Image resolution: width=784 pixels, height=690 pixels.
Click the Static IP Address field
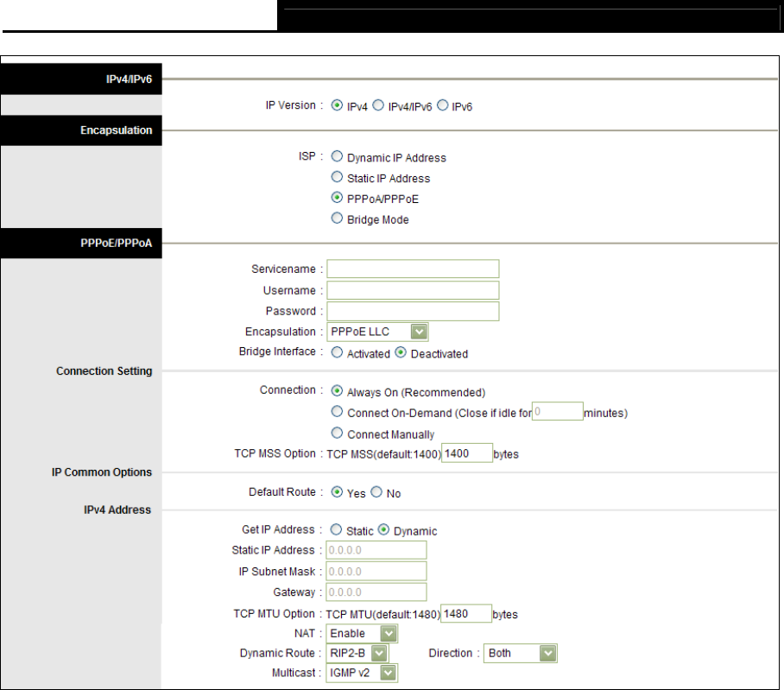point(376,550)
